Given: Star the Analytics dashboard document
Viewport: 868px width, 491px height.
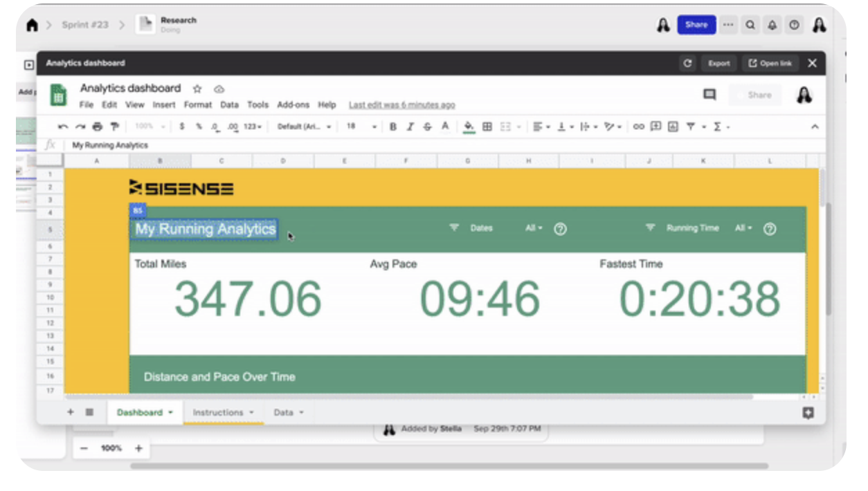Looking at the screenshot, I should (x=197, y=89).
